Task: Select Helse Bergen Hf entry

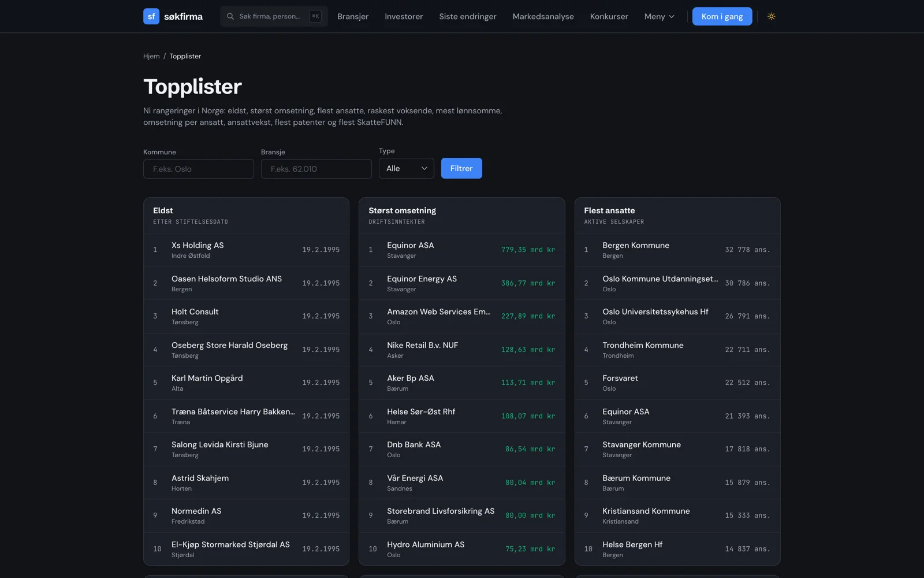Action: (x=677, y=549)
